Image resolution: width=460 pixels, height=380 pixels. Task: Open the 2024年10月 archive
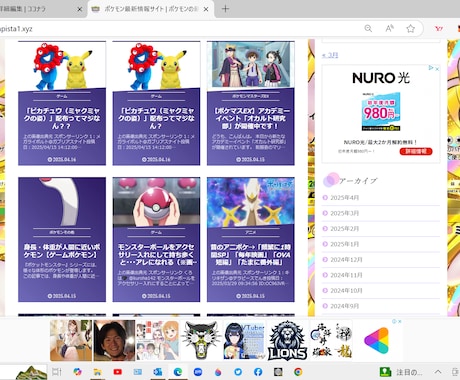(346, 291)
